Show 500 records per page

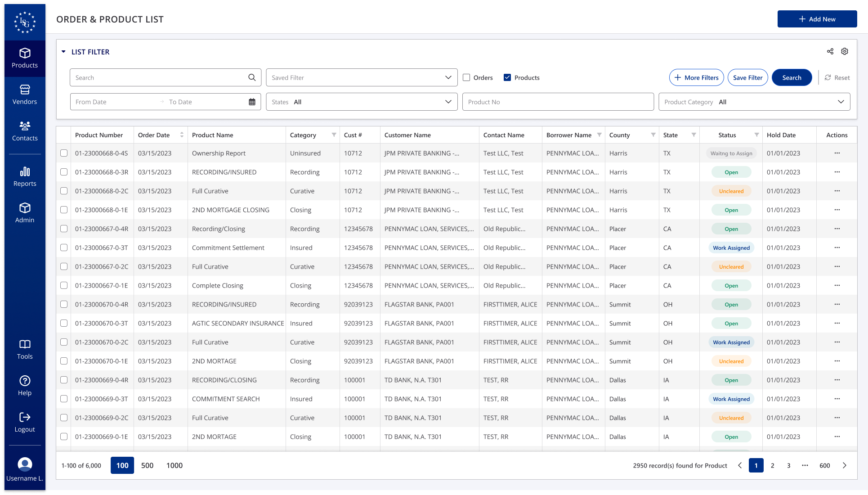(147, 466)
